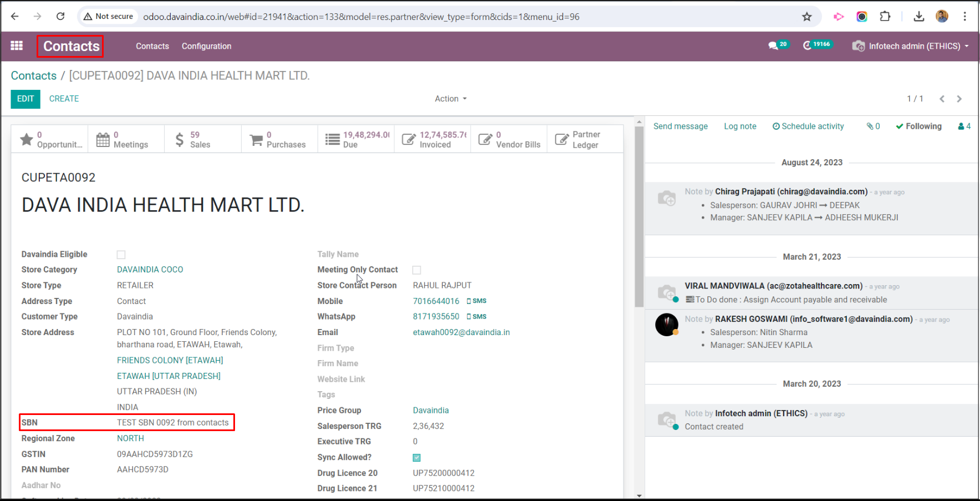This screenshot has height=501, width=980.
Task: Open the Configuration menu
Action: click(206, 46)
